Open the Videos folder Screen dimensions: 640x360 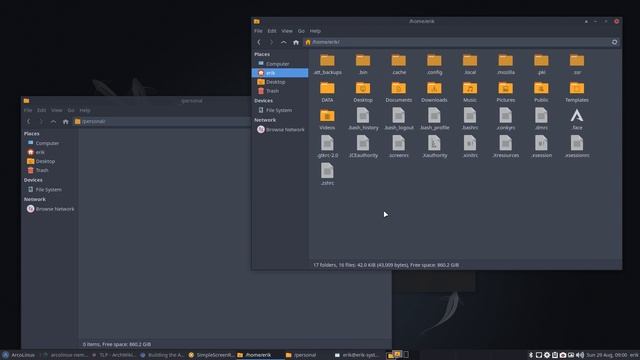[327, 120]
